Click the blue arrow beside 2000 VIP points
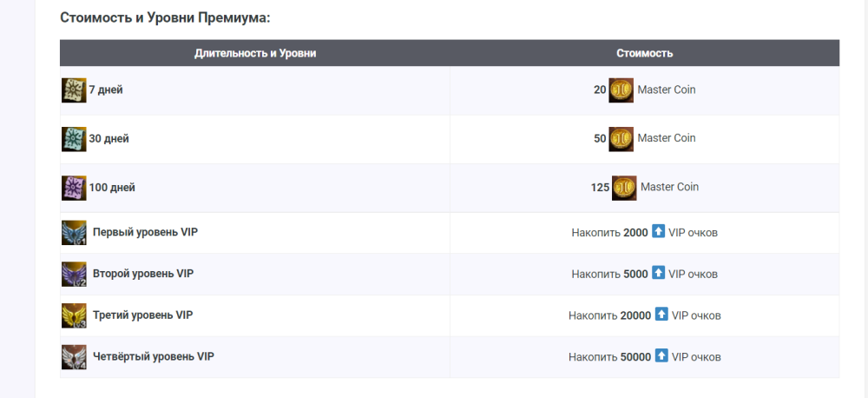 coord(659,232)
